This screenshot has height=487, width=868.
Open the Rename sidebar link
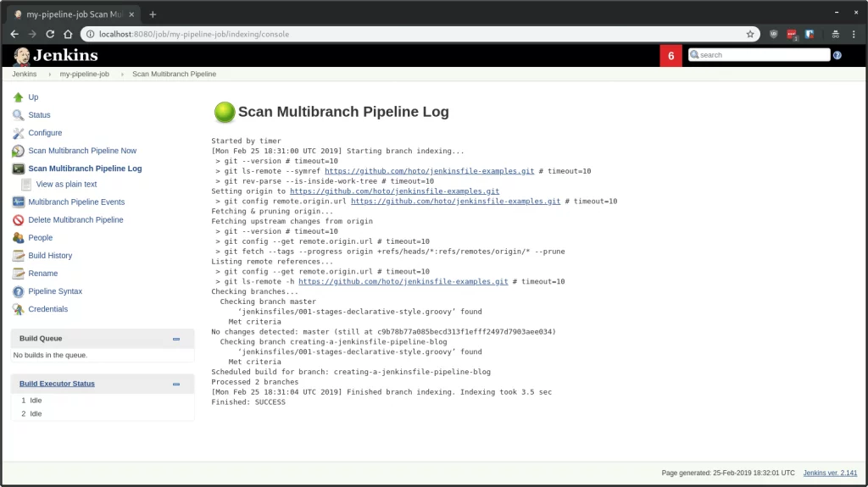43,274
